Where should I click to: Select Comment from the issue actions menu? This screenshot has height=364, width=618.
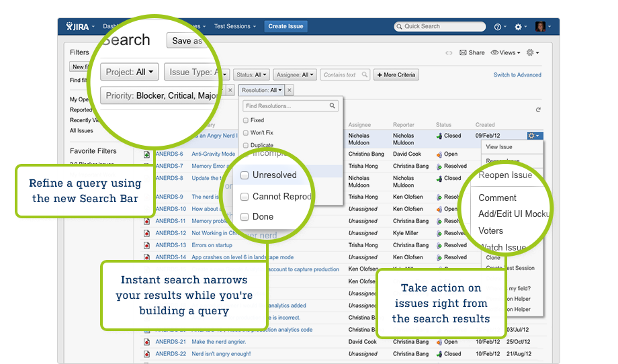pos(497,197)
